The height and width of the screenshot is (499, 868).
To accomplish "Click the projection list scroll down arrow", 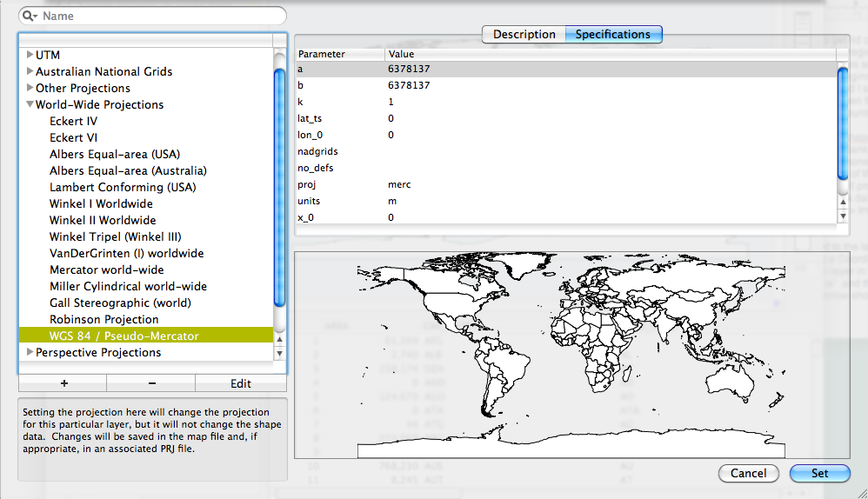I will pos(279,353).
